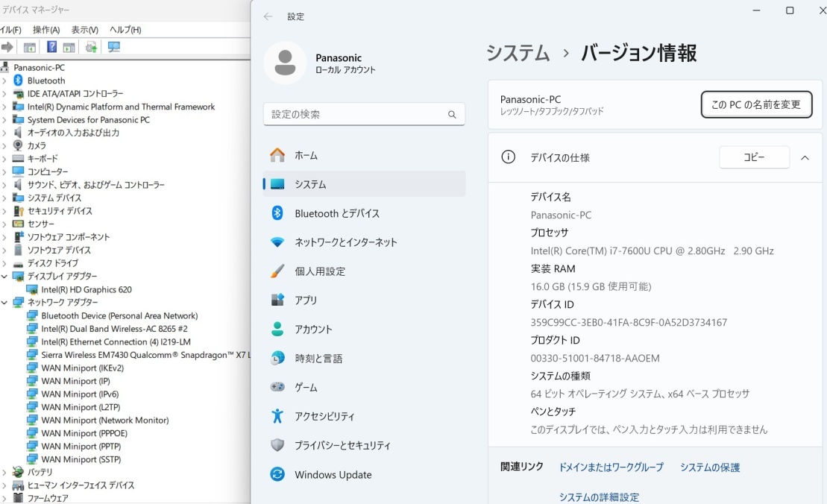Open the ファイル(F) menu in Device Manager

(10, 30)
